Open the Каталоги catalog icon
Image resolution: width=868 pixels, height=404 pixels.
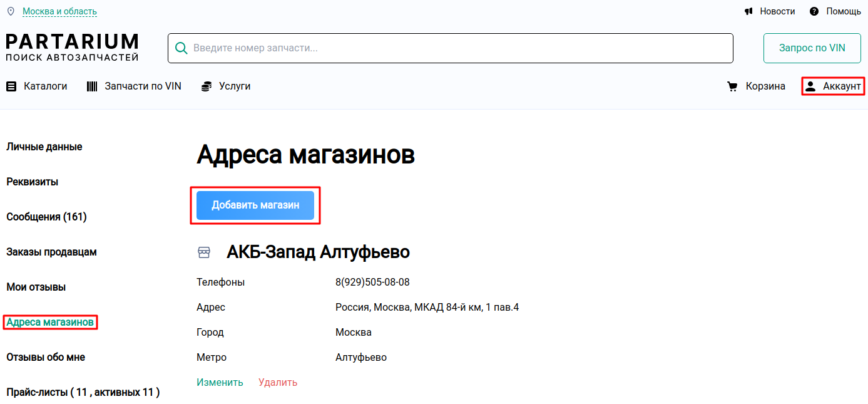pyautogui.click(x=11, y=86)
